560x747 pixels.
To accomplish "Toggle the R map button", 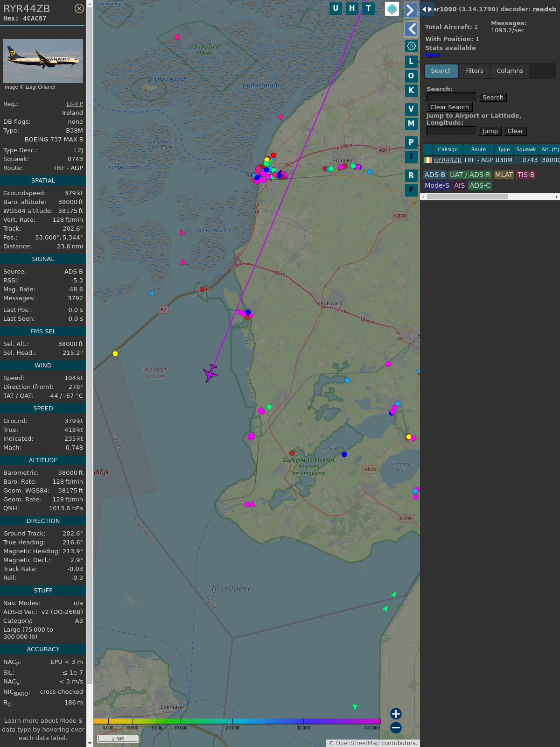I will click(x=411, y=176).
